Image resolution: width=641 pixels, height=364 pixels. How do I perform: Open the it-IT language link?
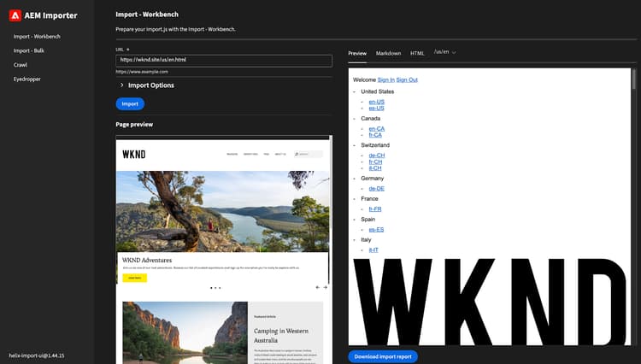pyautogui.click(x=373, y=250)
